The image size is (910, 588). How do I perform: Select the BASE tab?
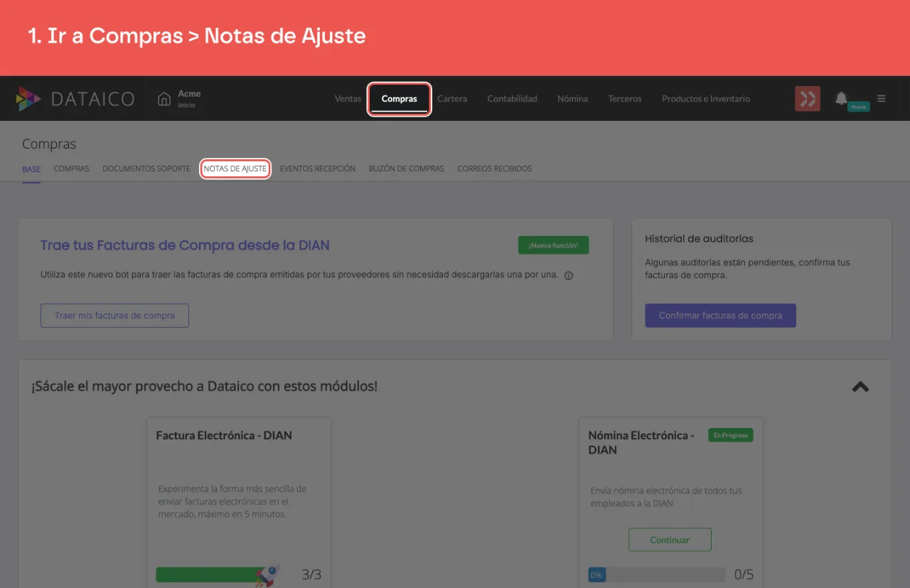[31, 169]
